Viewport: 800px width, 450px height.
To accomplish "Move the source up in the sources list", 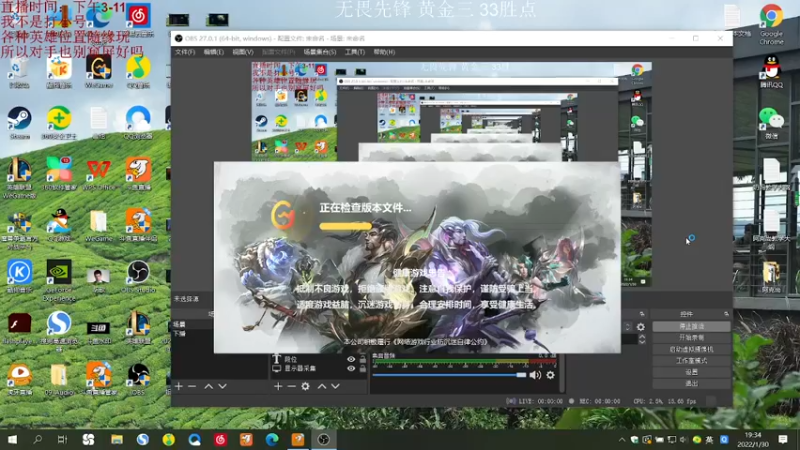I will tap(322, 386).
